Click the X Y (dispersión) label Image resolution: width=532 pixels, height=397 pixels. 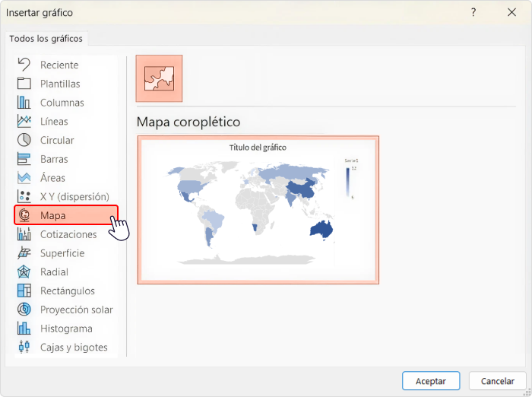pyautogui.click(x=74, y=197)
